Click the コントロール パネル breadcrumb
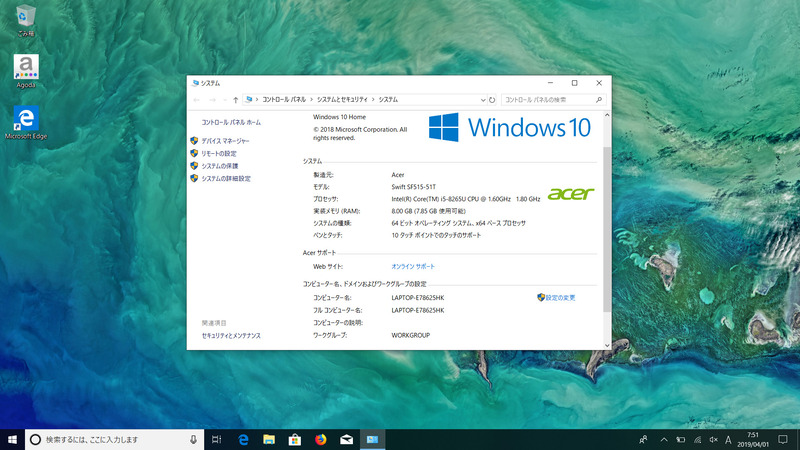This screenshot has width=800, height=450. click(284, 99)
